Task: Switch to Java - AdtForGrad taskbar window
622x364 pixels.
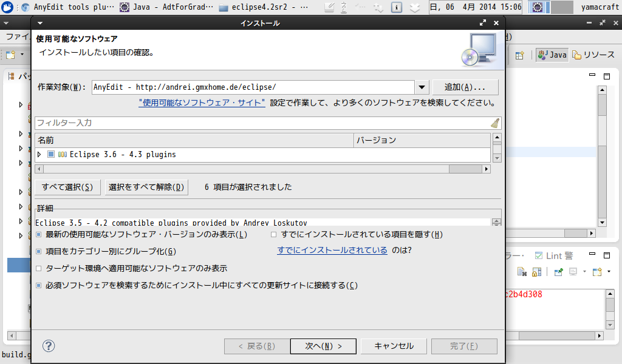Action: (167, 7)
